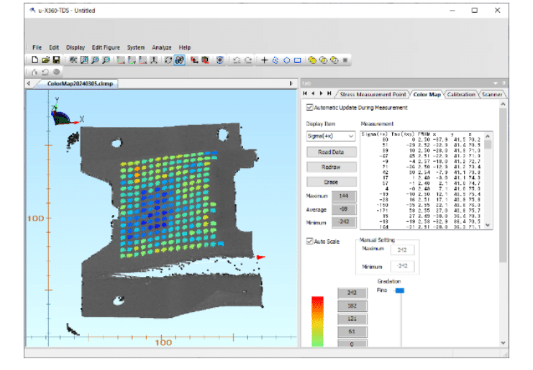Switch to the Stress Measurement Point tab
533x370 pixels.
[373, 94]
